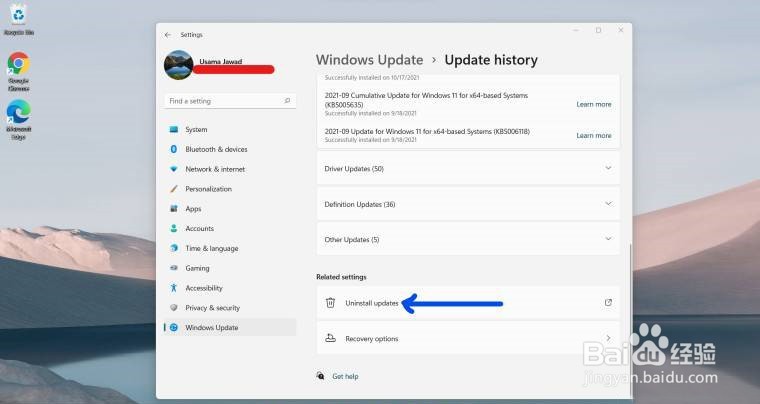Click the back arrow in Settings

tap(168, 35)
